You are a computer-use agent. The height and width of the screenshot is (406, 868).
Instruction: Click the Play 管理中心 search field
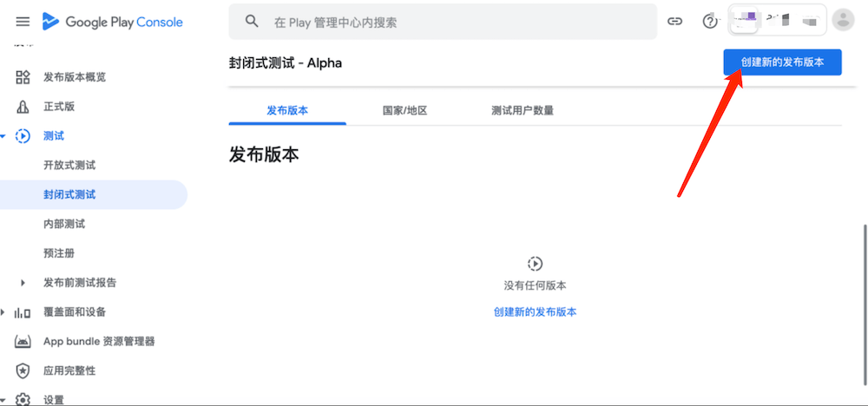[443, 22]
